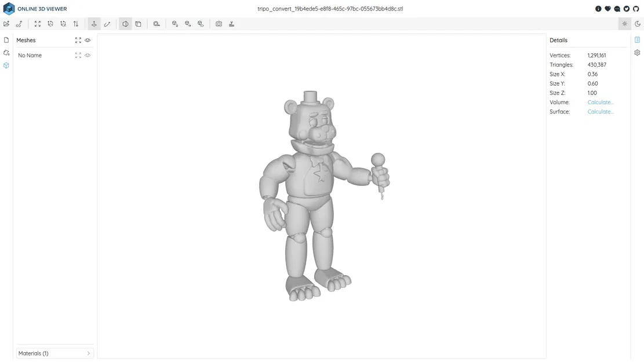
Task: Hide all meshes using the Meshes eye icon
Action: coord(87,40)
